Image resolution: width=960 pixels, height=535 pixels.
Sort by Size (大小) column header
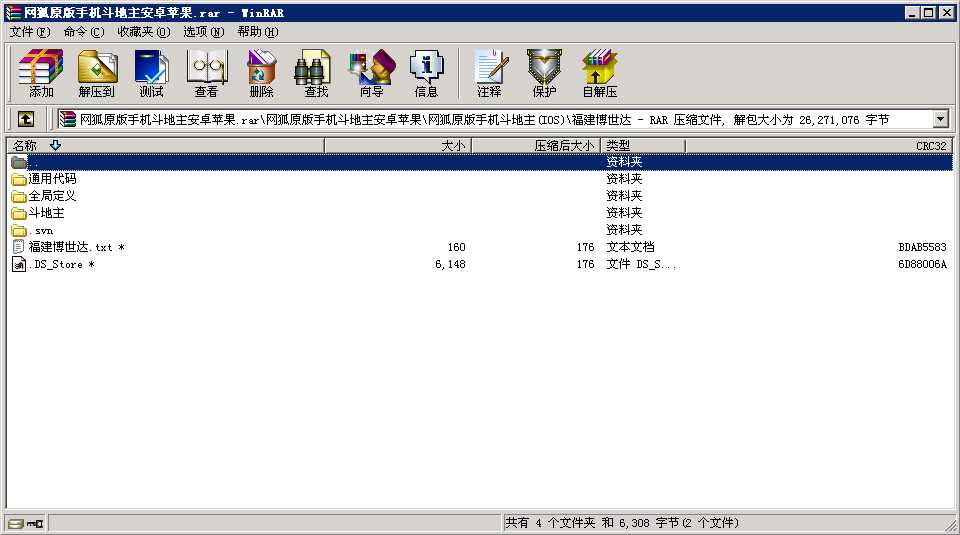coord(398,146)
